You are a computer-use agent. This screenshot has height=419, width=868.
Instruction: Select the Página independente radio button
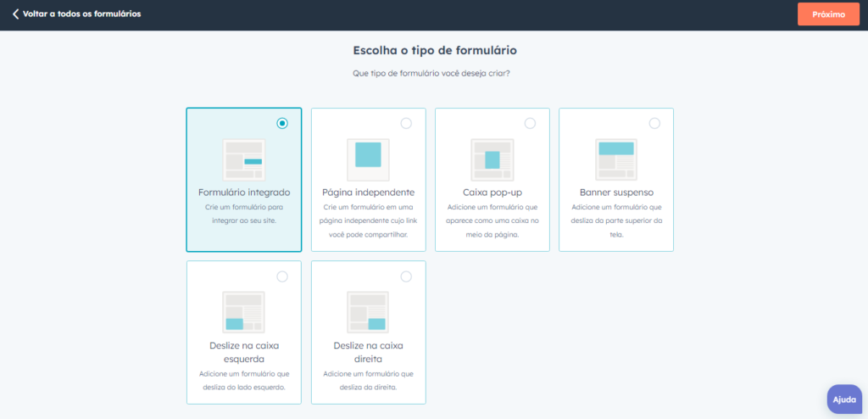coord(406,123)
